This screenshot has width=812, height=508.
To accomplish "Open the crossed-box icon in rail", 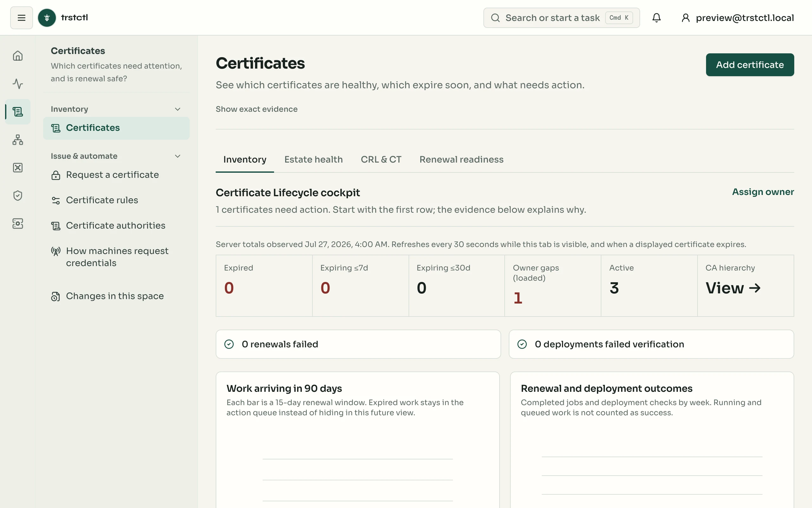I will tap(18, 167).
